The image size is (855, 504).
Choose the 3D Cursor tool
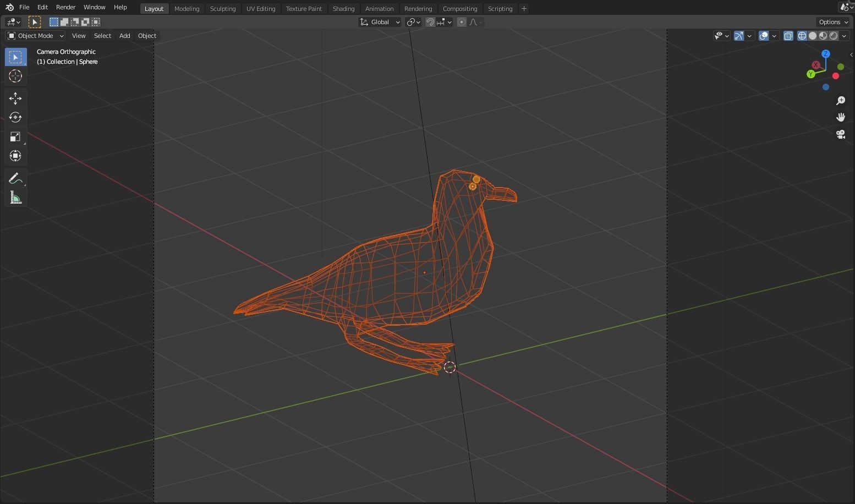(15, 76)
